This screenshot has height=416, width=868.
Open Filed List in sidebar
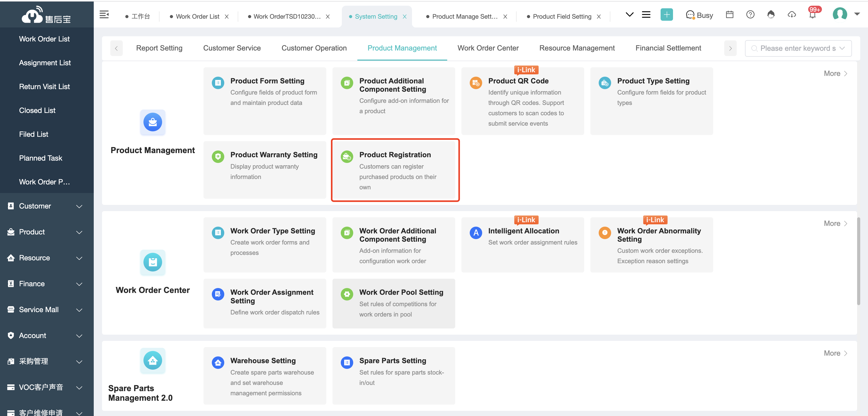34,134
